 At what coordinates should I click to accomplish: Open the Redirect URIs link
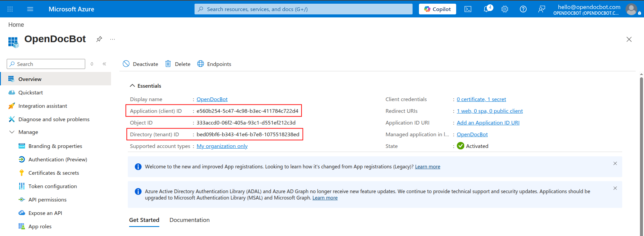[x=490, y=111]
